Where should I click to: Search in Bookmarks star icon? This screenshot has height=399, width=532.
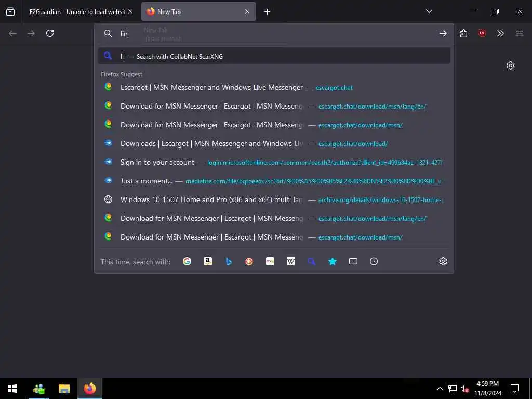pyautogui.click(x=332, y=261)
